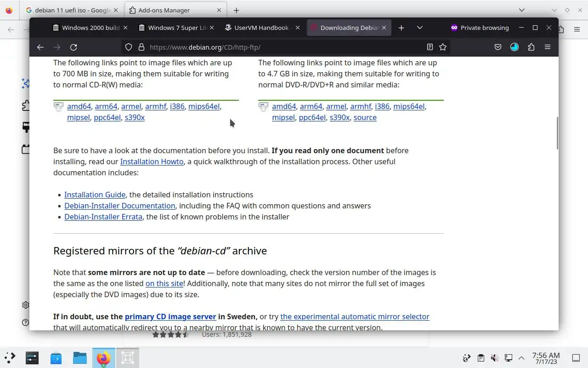
Task: Close the debian 11 uefi iso tab
Action: (x=115, y=10)
